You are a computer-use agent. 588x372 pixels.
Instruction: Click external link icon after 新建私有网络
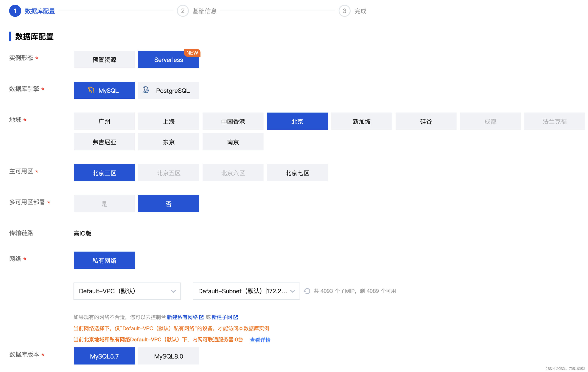[201, 317]
